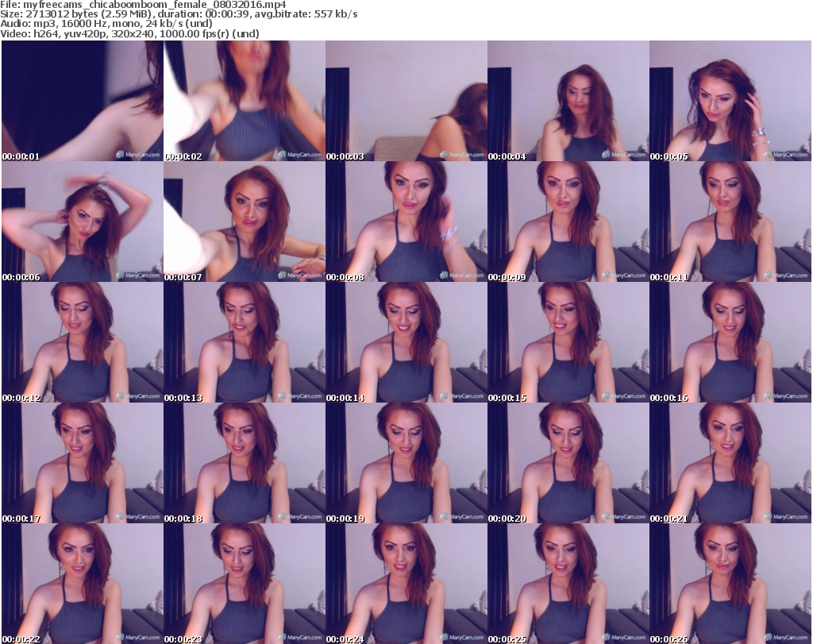Select the thumbnail at 00:00:19
This screenshot has height=644, width=813.
[406, 464]
